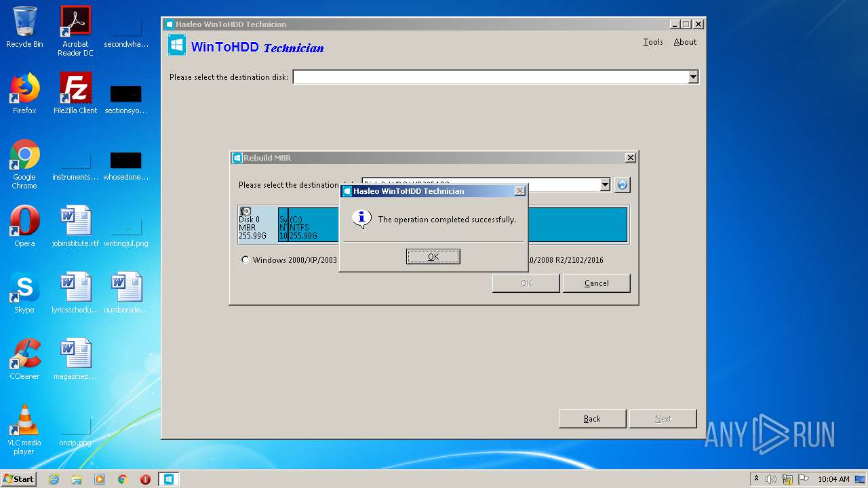Close the Hasleo WinToHDD success message box
Viewport: 868px width, 488px height.
pyautogui.click(x=520, y=191)
